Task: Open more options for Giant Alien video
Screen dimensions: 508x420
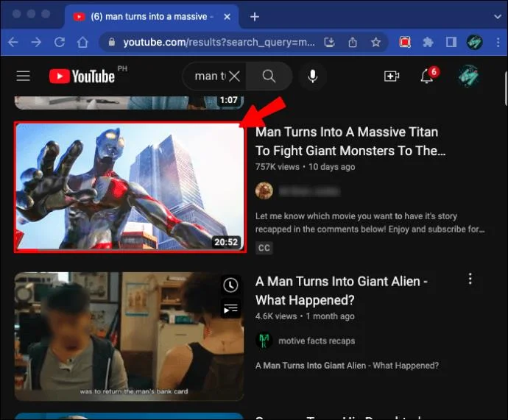Action: pos(470,279)
